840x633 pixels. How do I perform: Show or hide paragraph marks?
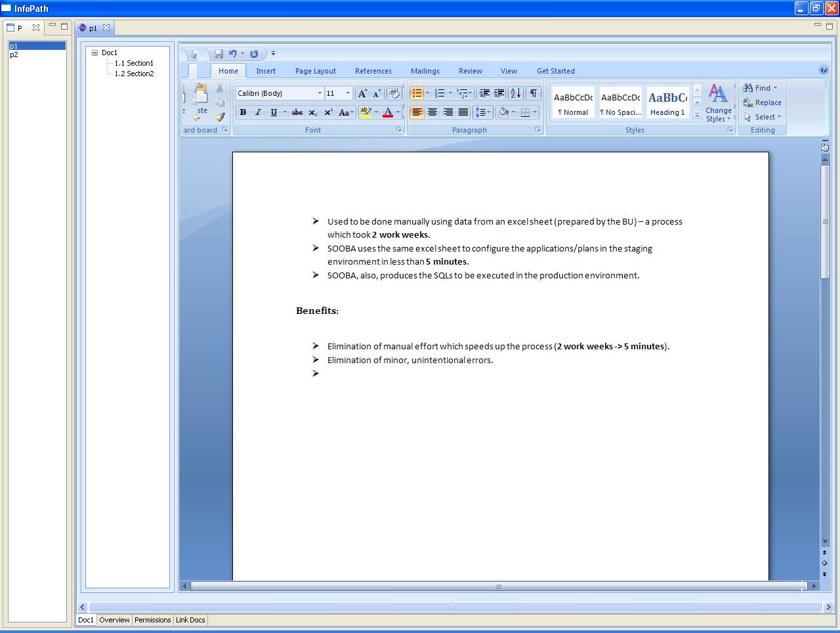point(533,93)
